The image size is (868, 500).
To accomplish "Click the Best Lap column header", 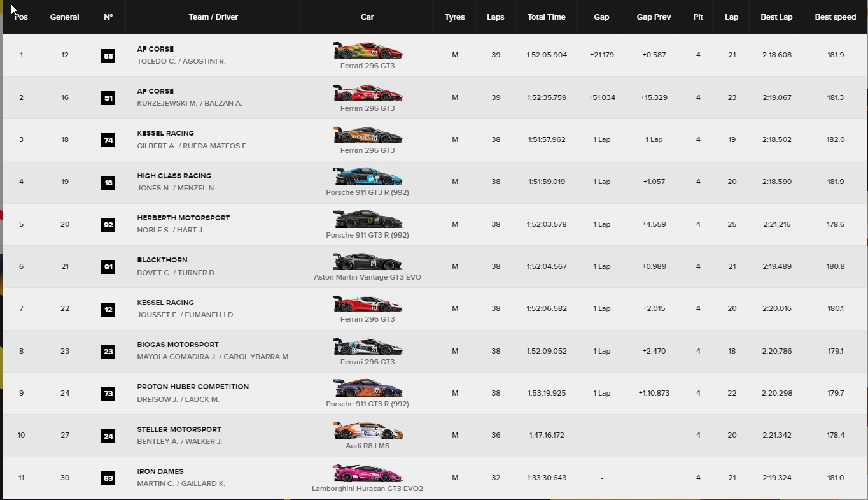I will point(776,17).
